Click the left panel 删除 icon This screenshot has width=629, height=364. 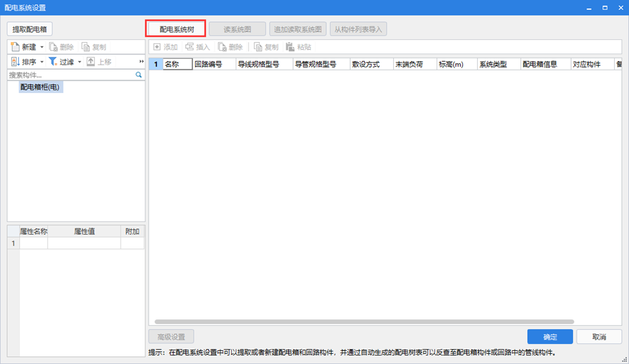(x=54, y=47)
